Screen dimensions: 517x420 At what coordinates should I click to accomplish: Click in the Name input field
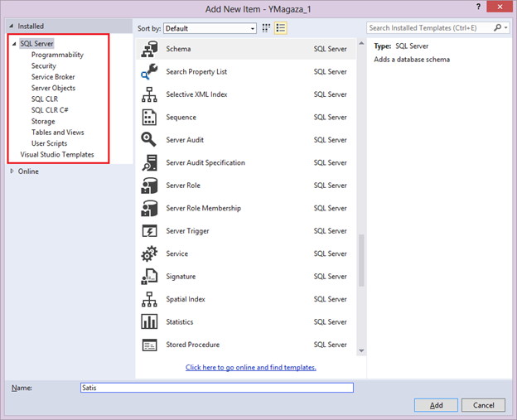[217, 388]
